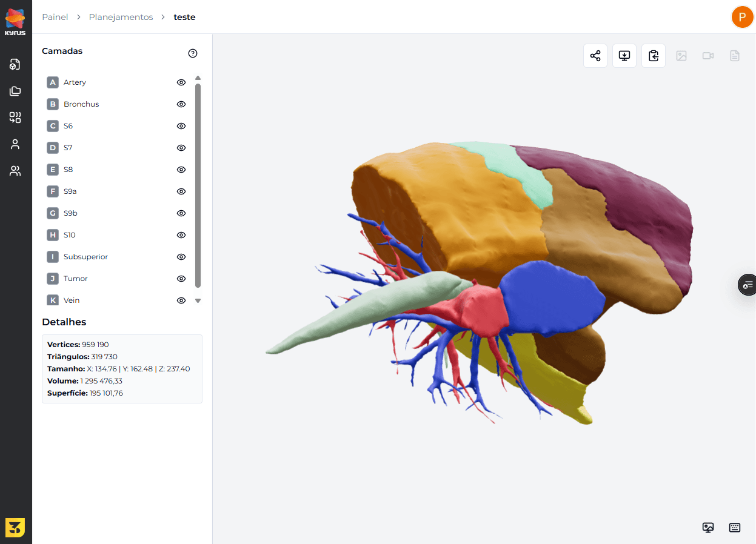Select the Vein layer name
The height and width of the screenshot is (544, 756).
tap(72, 300)
